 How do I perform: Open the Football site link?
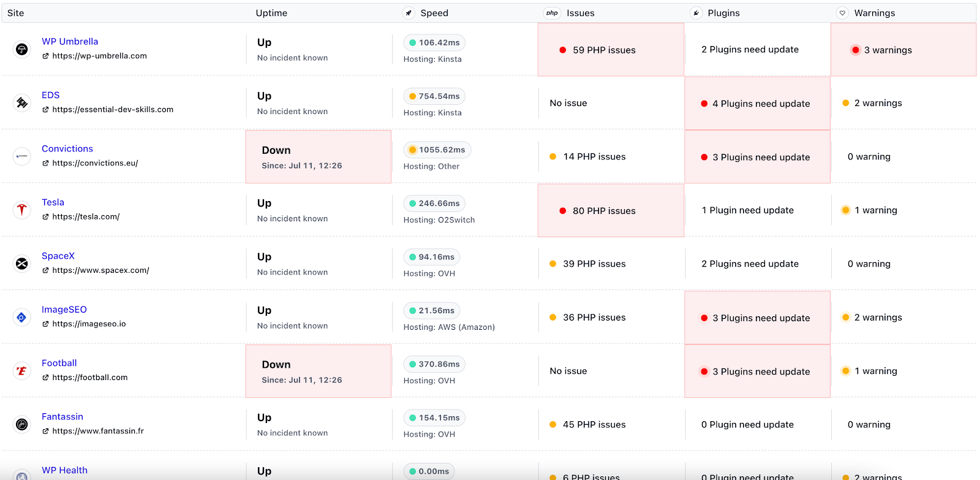pos(59,363)
